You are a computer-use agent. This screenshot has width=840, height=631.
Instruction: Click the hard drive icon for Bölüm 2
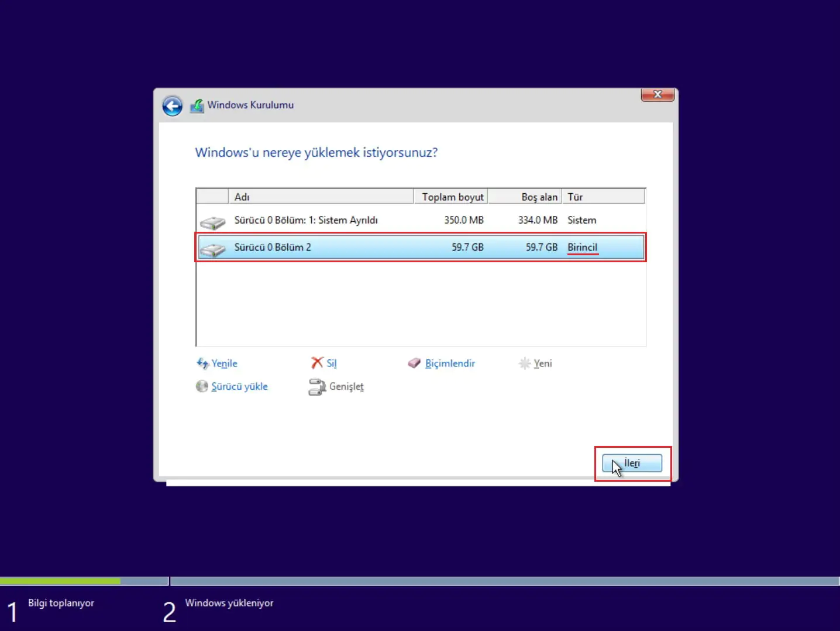tap(213, 248)
